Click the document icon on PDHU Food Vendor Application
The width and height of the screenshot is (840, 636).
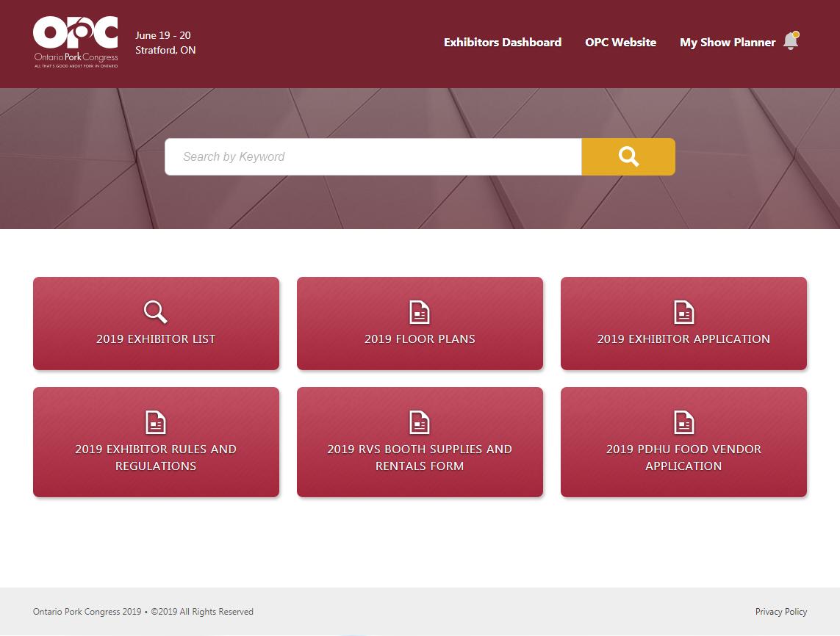click(683, 422)
